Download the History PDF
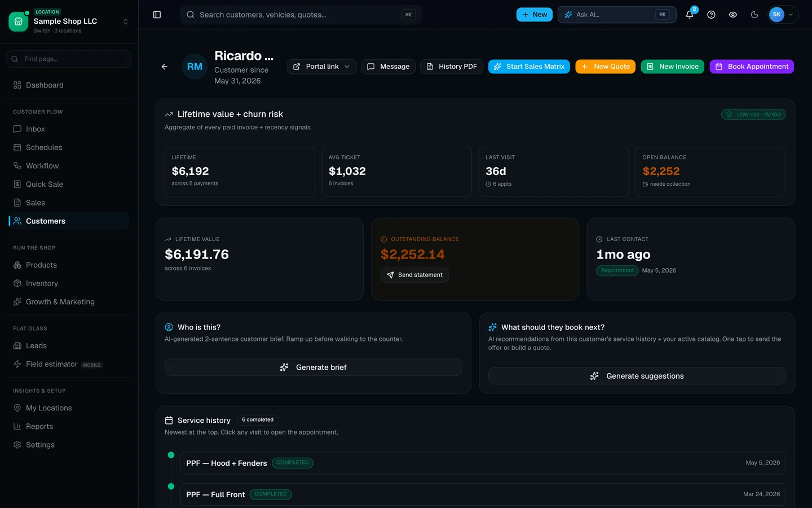The image size is (812, 508). (x=452, y=67)
